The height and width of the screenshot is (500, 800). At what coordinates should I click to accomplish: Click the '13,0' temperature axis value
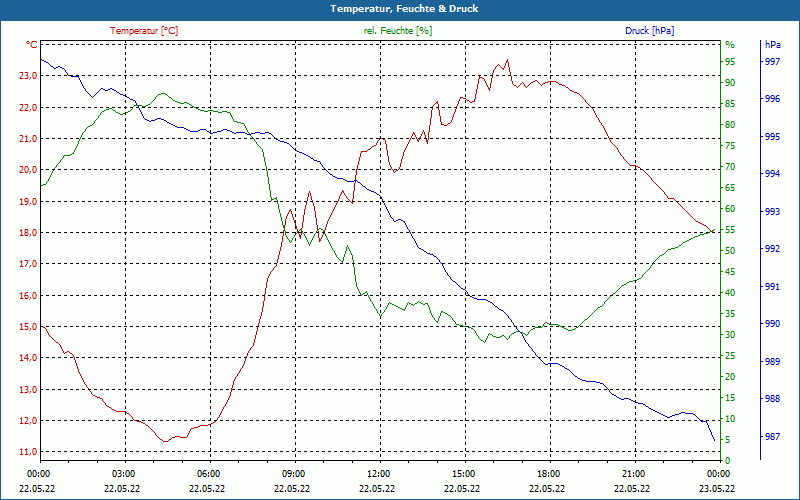28,389
